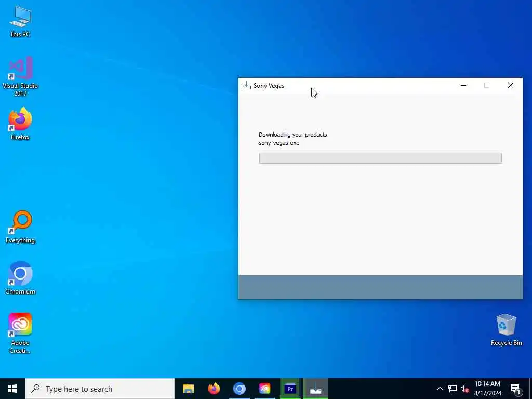
Task: Switch to Premiere Pro in the taskbar
Action: click(x=290, y=389)
